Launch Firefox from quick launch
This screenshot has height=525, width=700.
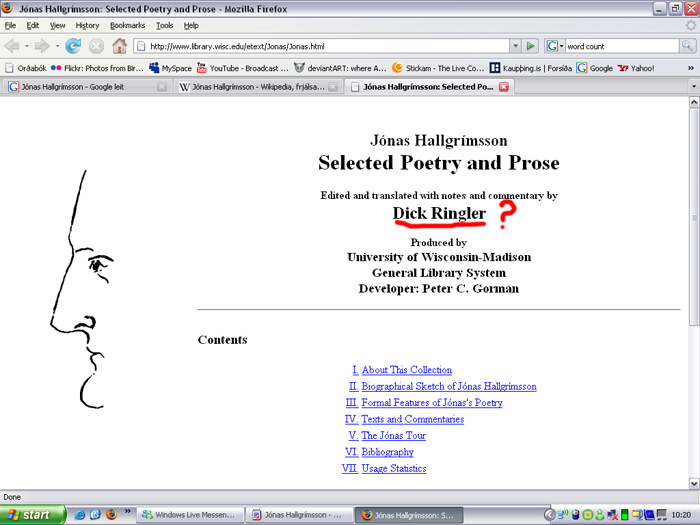(x=111, y=514)
